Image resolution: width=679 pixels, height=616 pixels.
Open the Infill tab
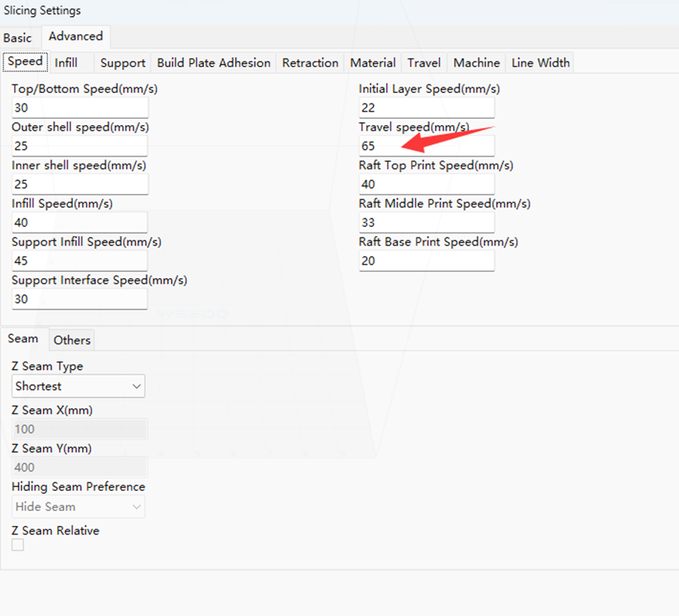[x=65, y=63]
